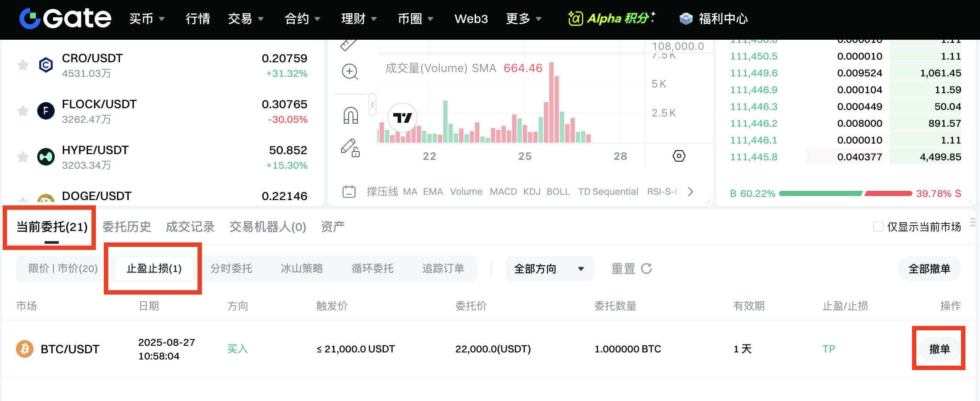Click the lock drawing pencil tool
Screen dimensions: 980x401
pyautogui.click(x=350, y=148)
